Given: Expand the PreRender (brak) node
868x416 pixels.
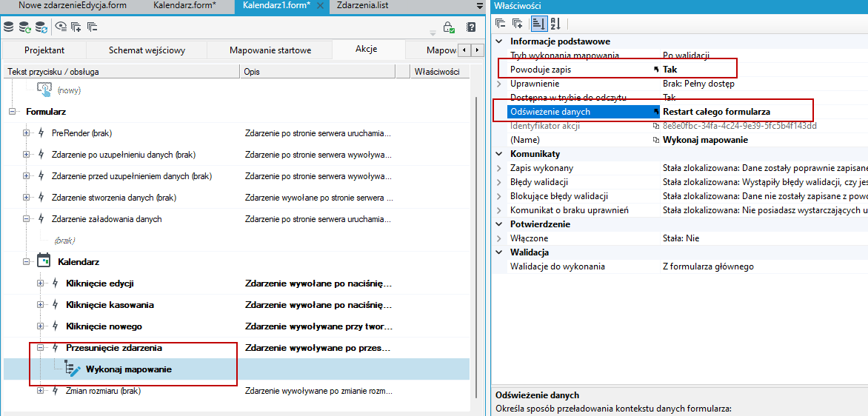Looking at the screenshot, I should pyautogui.click(x=26, y=132).
